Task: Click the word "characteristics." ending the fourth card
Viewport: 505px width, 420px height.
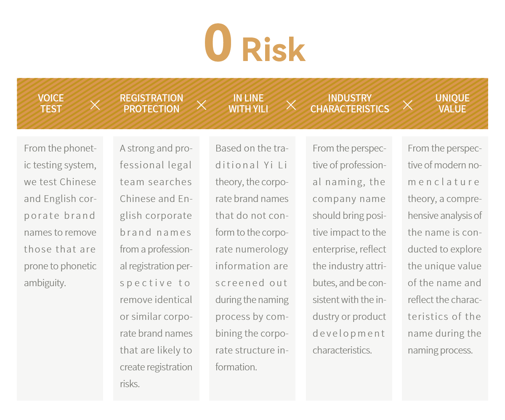Action: 342,350
